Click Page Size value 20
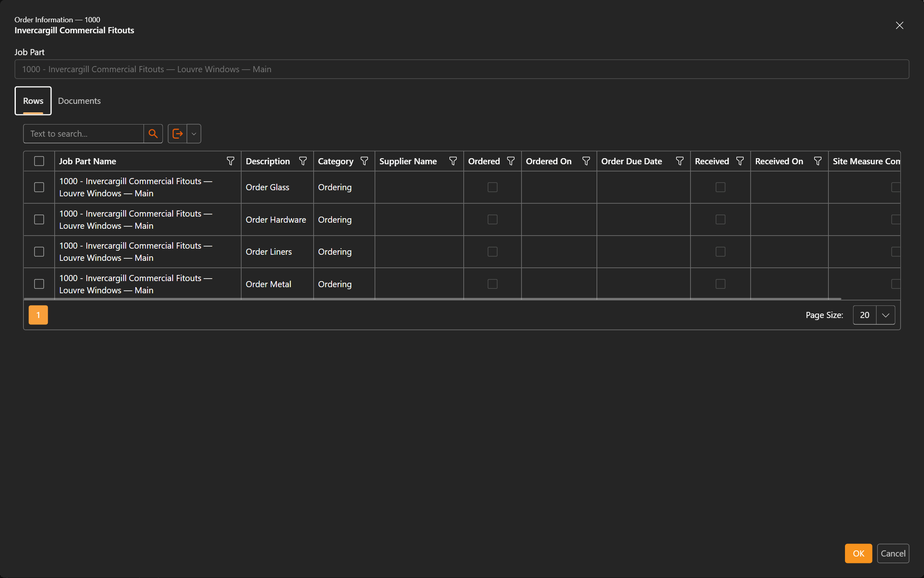This screenshot has height=578, width=924. tap(864, 315)
